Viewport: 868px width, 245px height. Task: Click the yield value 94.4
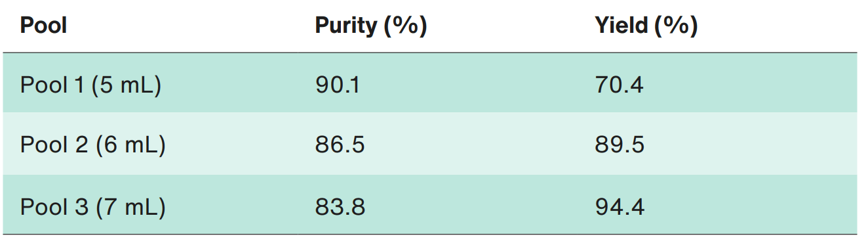pyautogui.click(x=620, y=208)
